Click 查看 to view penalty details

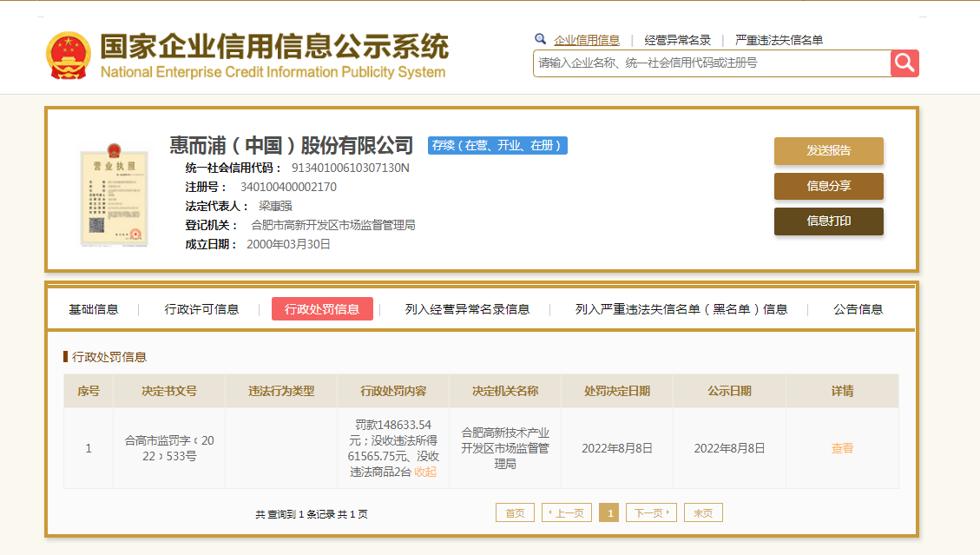tap(842, 448)
